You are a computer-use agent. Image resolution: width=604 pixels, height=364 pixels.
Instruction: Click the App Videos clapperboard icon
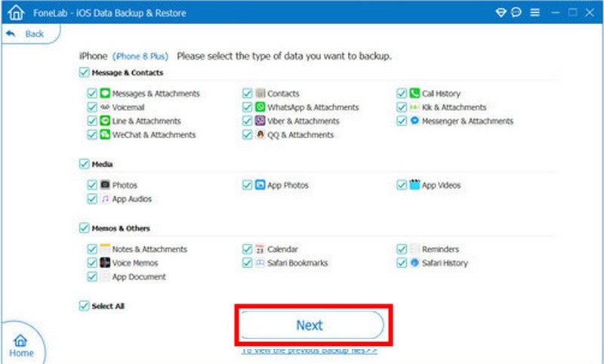414,184
